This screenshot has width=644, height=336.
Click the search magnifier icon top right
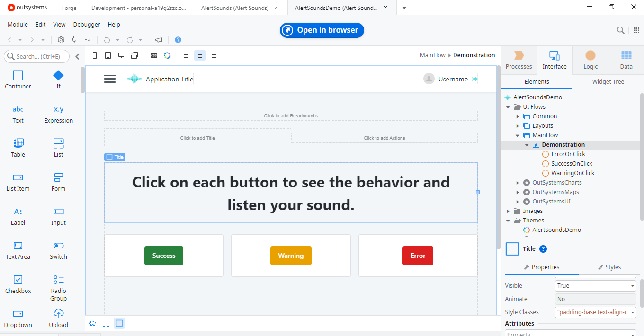[621, 30]
